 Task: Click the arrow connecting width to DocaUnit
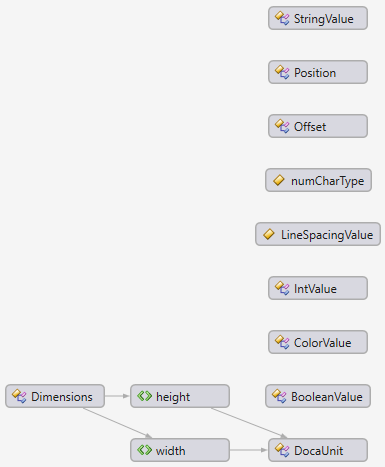tap(249, 450)
